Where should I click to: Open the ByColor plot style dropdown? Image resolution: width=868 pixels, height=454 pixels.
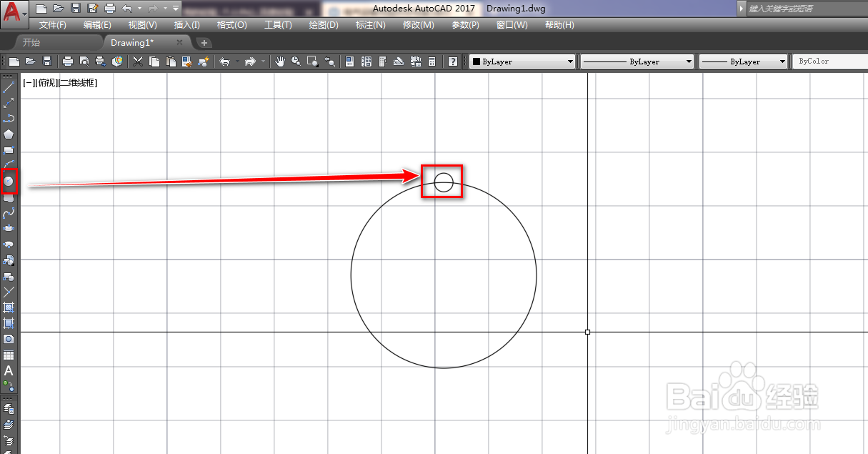click(830, 61)
